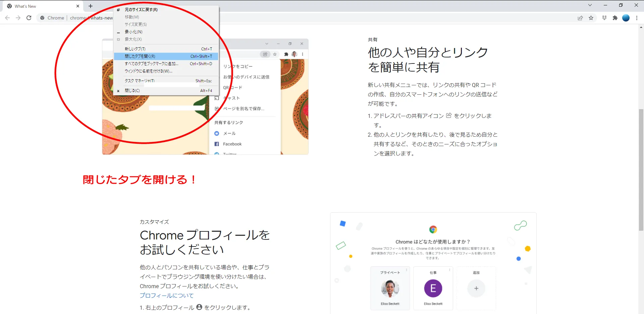
Task: Bookmark this page with the star icon
Action: click(x=591, y=18)
